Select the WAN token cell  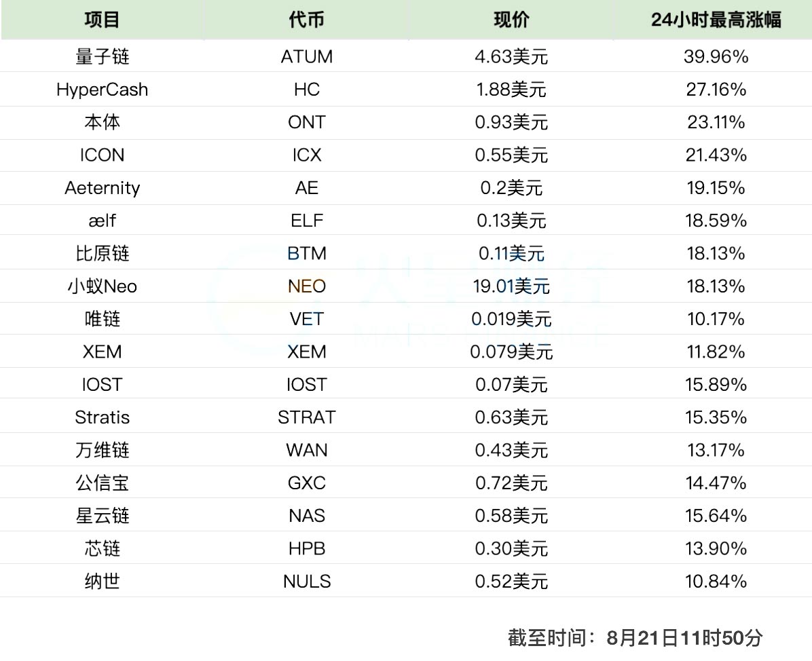[x=307, y=451]
